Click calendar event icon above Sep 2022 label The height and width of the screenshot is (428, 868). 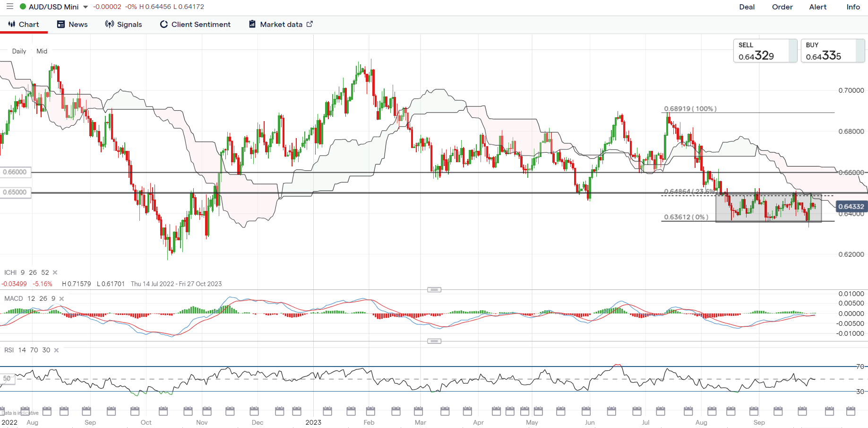[86, 411]
